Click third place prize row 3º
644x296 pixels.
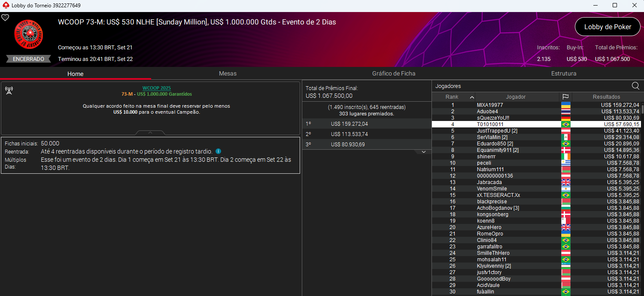click(x=367, y=145)
